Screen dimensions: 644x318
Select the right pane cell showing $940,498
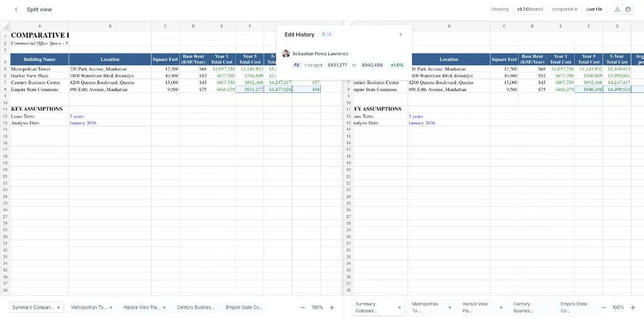click(x=589, y=89)
